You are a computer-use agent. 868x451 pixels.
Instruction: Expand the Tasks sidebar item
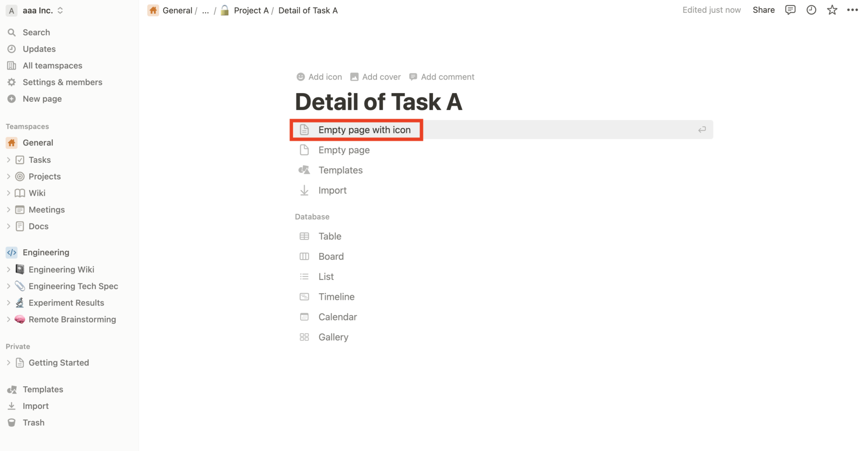9,159
